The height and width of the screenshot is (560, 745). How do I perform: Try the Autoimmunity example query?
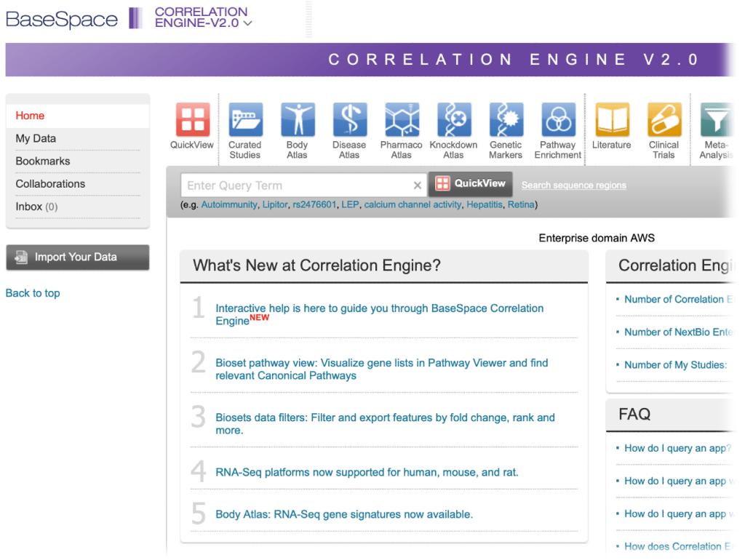(229, 204)
